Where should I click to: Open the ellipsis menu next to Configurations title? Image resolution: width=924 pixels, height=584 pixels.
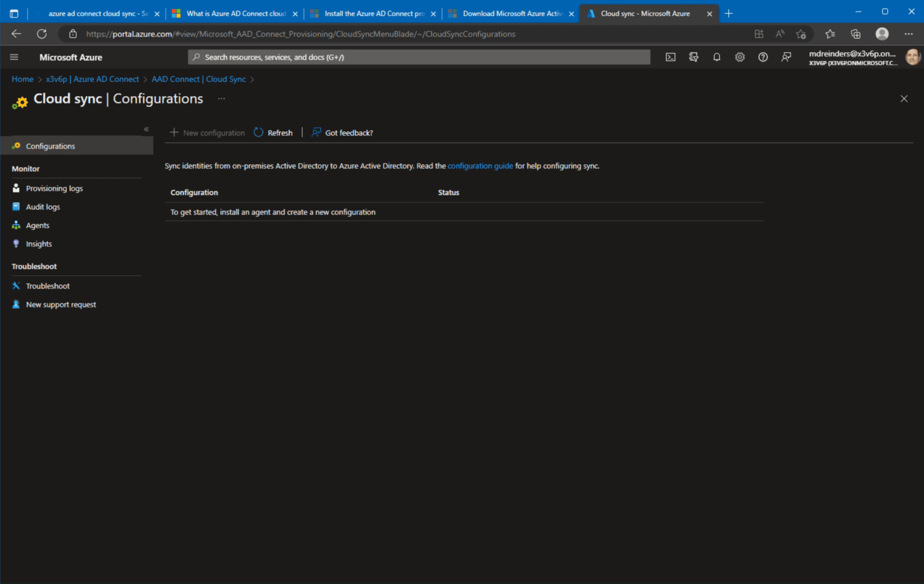click(221, 98)
